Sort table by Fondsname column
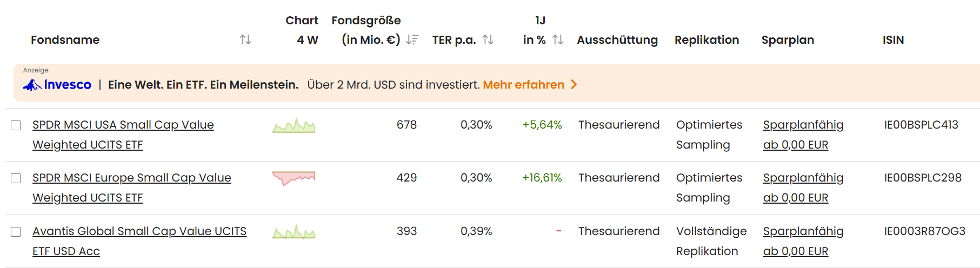The height and width of the screenshot is (268, 980). (x=245, y=40)
